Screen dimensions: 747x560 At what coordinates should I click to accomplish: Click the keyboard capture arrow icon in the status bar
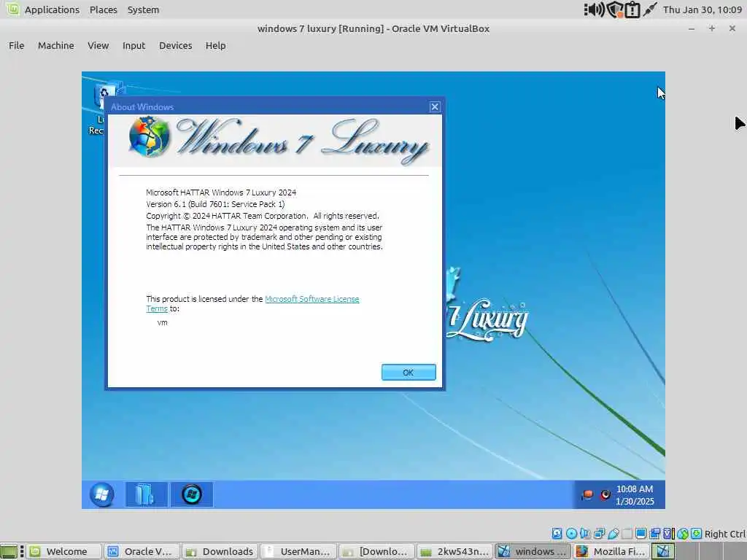(x=697, y=533)
